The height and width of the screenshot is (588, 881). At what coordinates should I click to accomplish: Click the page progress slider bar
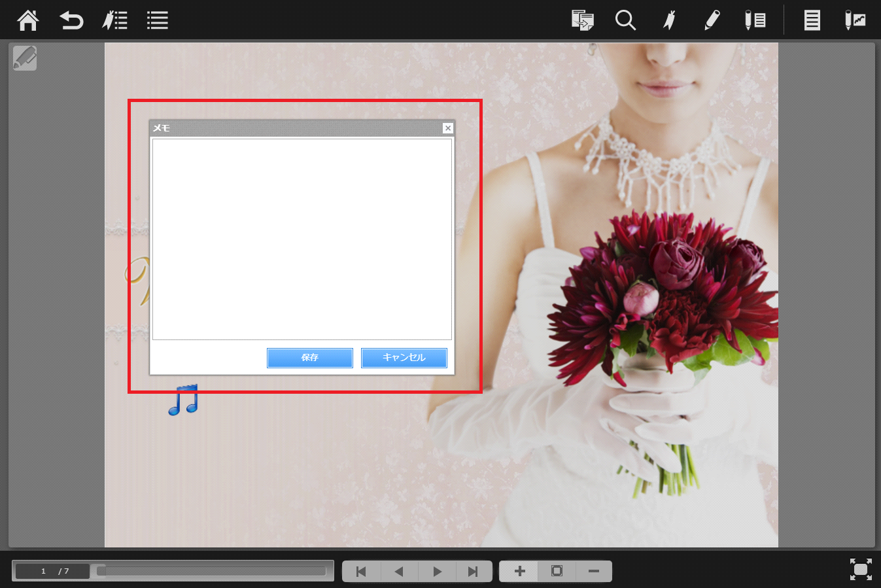(x=213, y=571)
